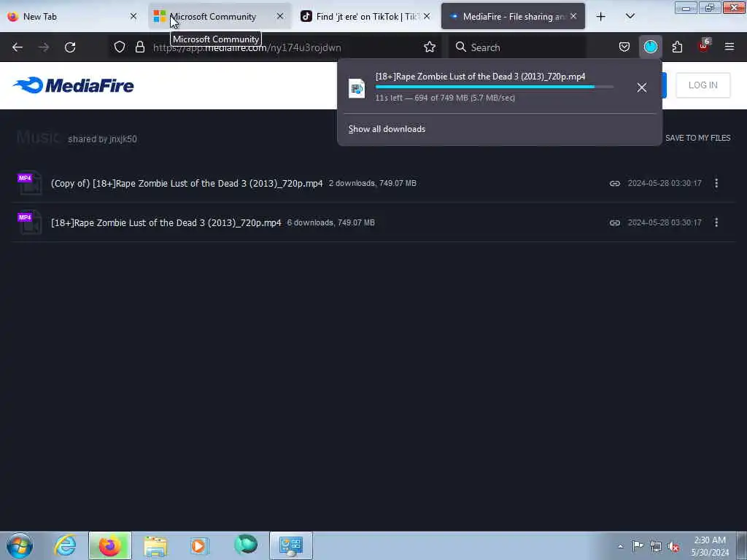This screenshot has height=560, width=747.
Task: Open three-dot options for the second file row
Action: 716,222
